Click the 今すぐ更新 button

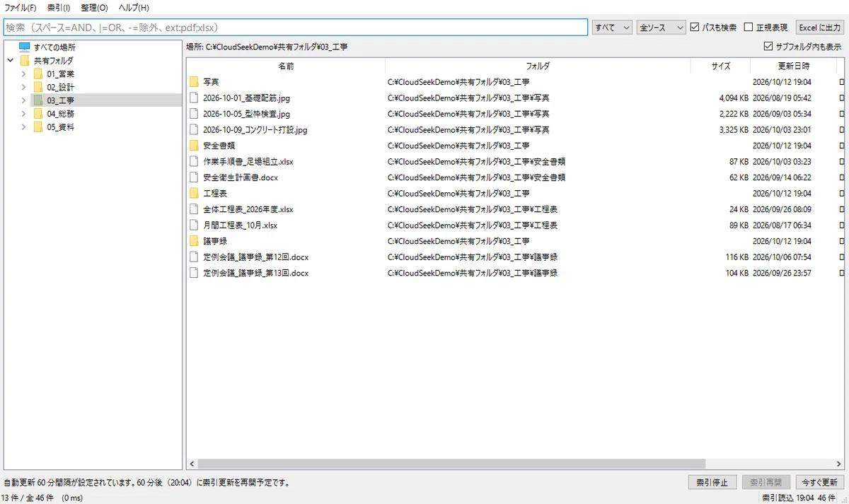[x=820, y=482]
